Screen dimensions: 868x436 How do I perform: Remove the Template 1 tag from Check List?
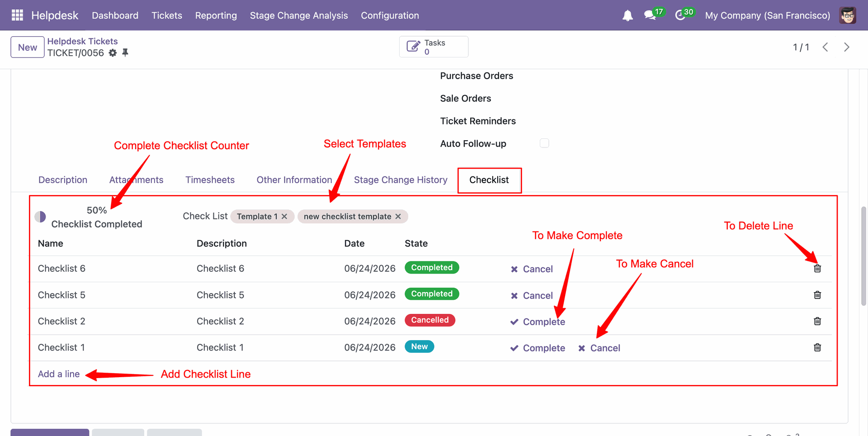tap(284, 217)
